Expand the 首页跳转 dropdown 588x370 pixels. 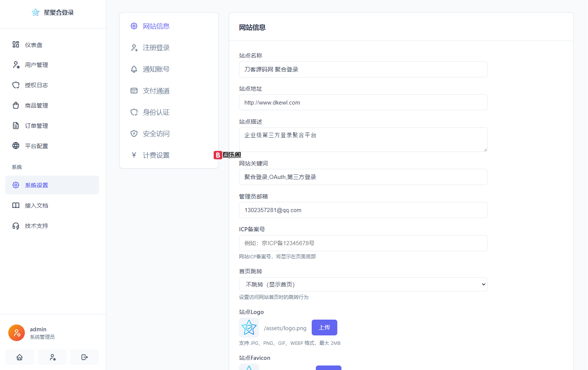pos(363,284)
